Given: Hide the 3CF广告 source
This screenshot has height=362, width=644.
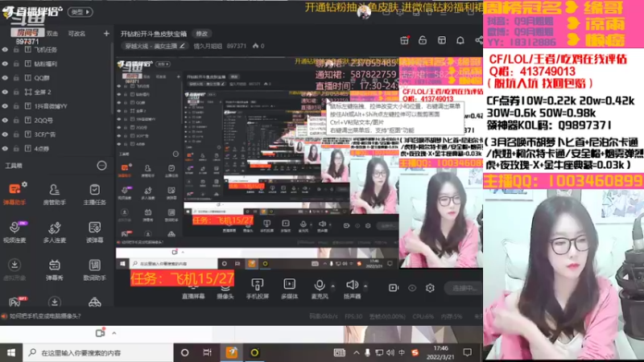Looking at the screenshot, I should click(x=5, y=134).
